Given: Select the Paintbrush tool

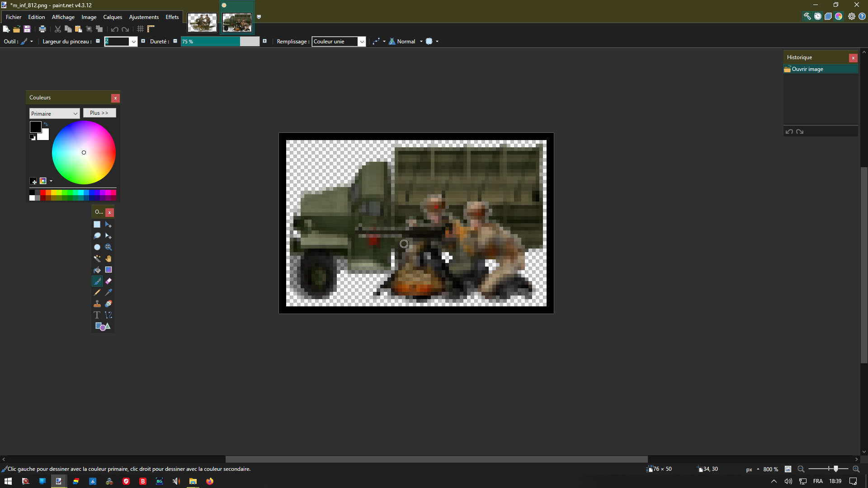Looking at the screenshot, I should (97, 281).
